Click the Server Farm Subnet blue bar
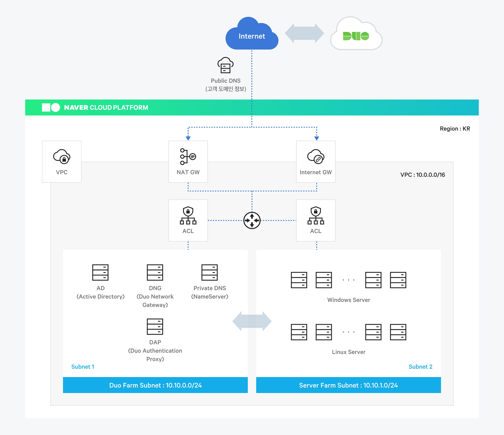 coord(348,385)
